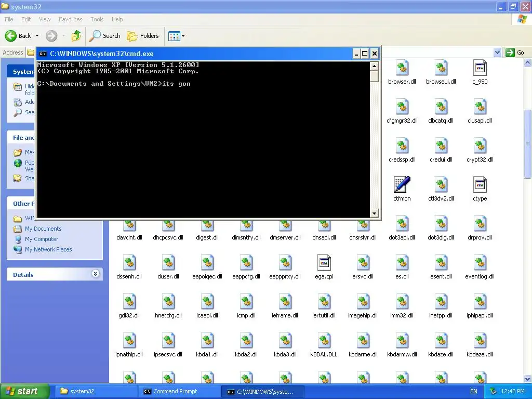This screenshot has width=532, height=399.
Task: Select crypt32.dll file icon
Action: coord(480,146)
